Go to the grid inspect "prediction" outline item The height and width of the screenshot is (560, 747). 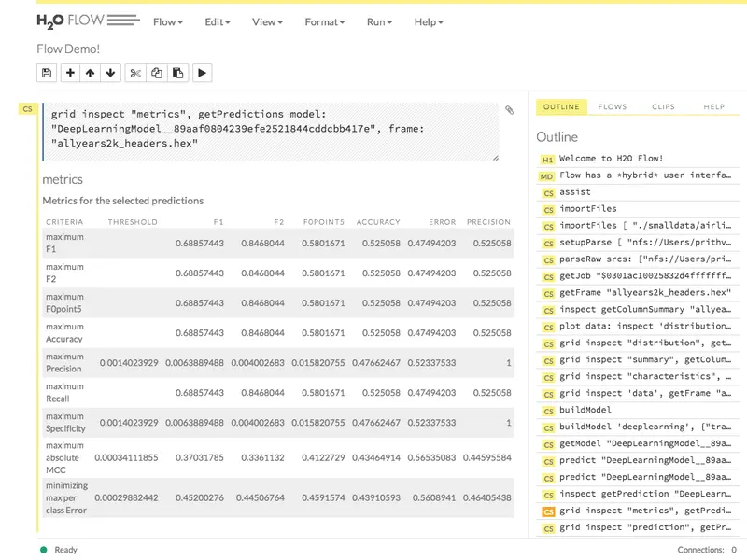645,527
